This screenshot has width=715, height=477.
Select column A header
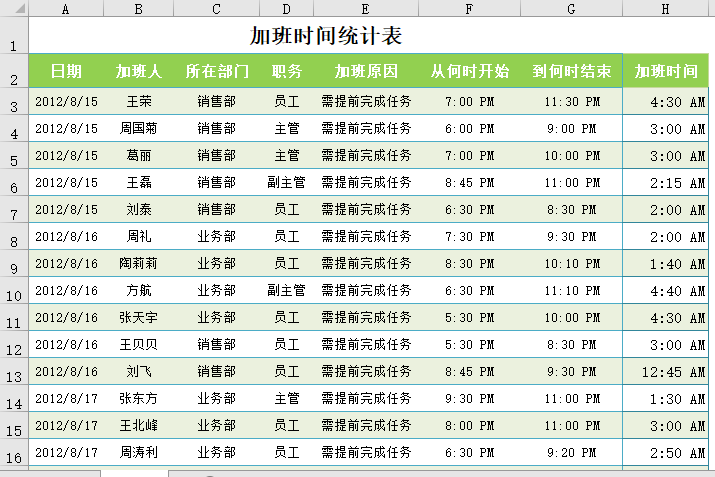click(66, 9)
